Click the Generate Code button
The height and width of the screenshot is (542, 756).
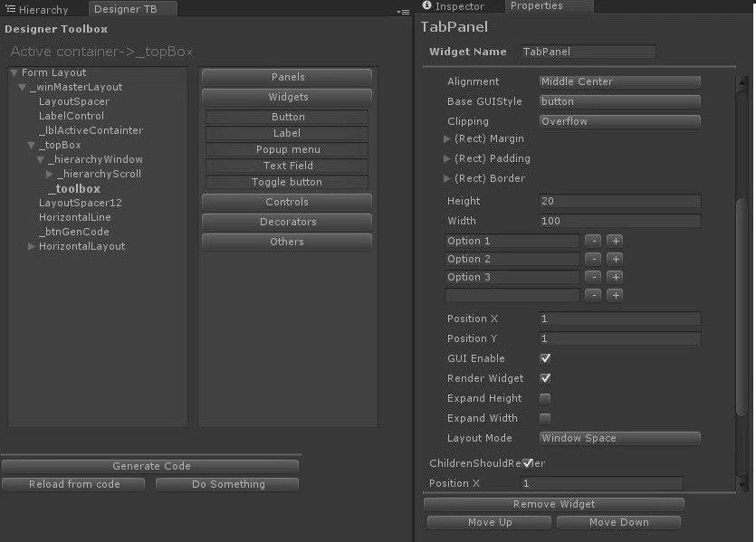(150, 465)
